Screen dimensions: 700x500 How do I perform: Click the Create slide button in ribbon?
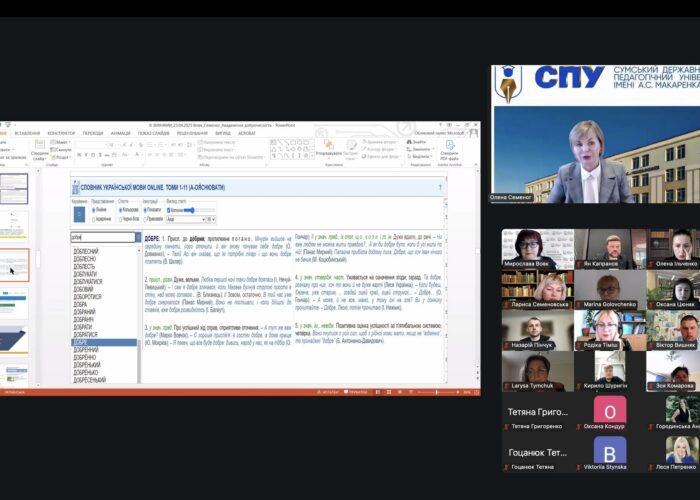pos(38,152)
